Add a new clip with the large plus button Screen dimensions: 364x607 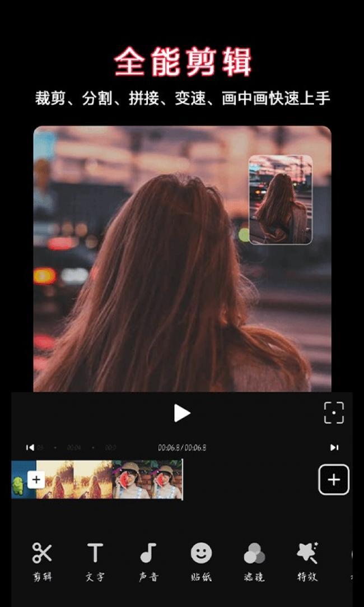point(334,480)
